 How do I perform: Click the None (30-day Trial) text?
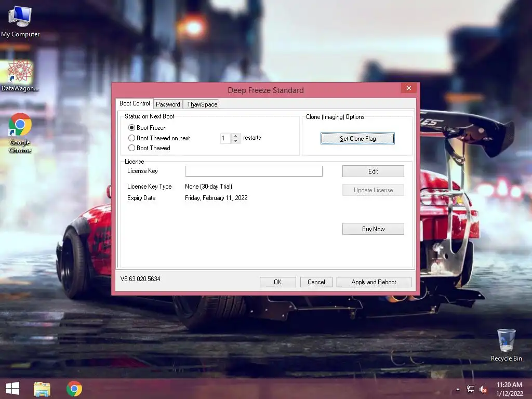click(x=208, y=187)
